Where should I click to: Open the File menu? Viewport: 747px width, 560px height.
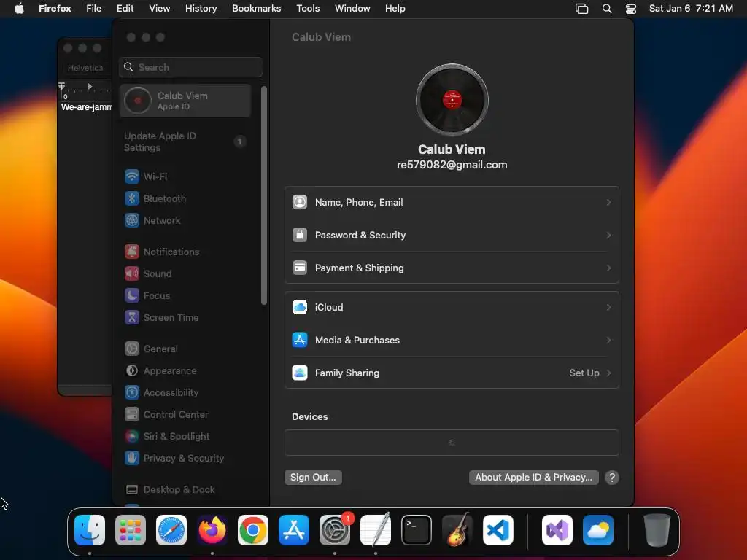[x=94, y=9]
